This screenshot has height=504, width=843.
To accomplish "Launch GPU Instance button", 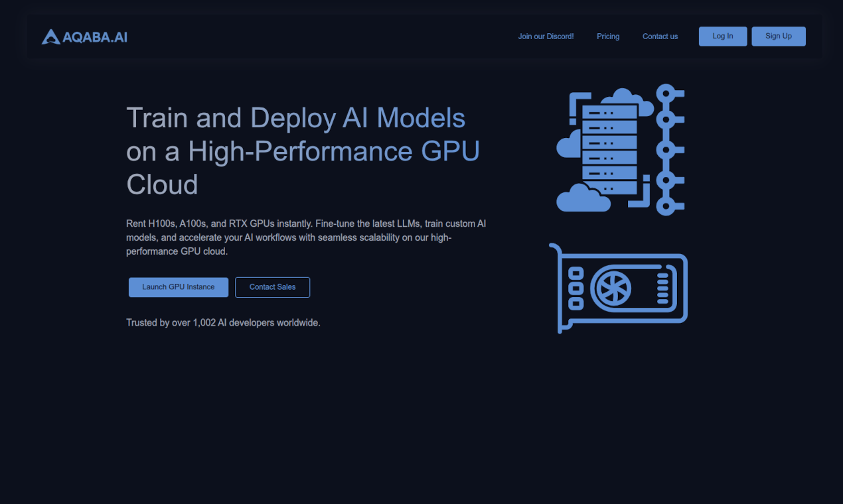I will 179,287.
